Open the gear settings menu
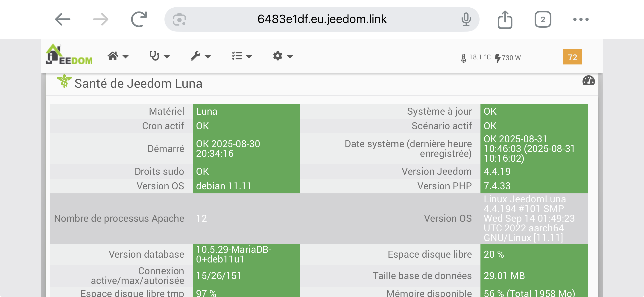This screenshot has width=644, height=297. 283,56
